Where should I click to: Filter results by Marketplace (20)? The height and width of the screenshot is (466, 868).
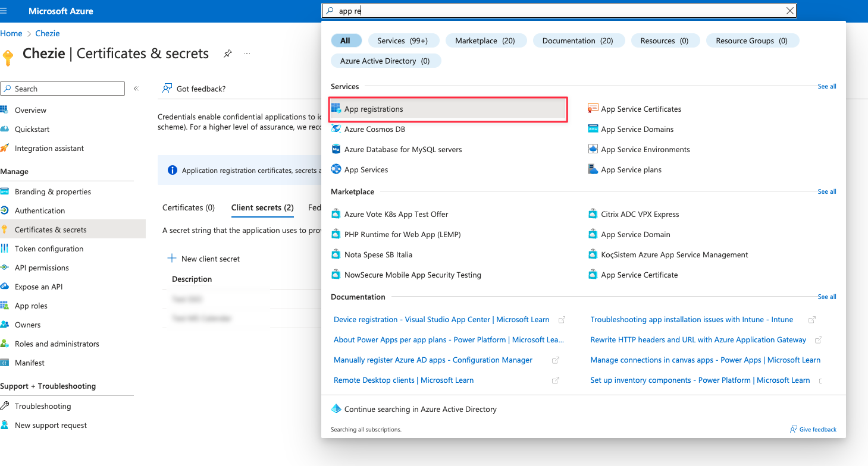(x=485, y=40)
